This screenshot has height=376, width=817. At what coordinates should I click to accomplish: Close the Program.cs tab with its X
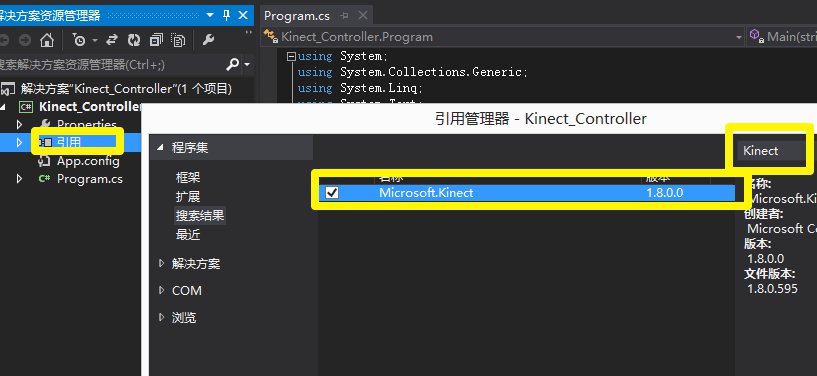363,16
